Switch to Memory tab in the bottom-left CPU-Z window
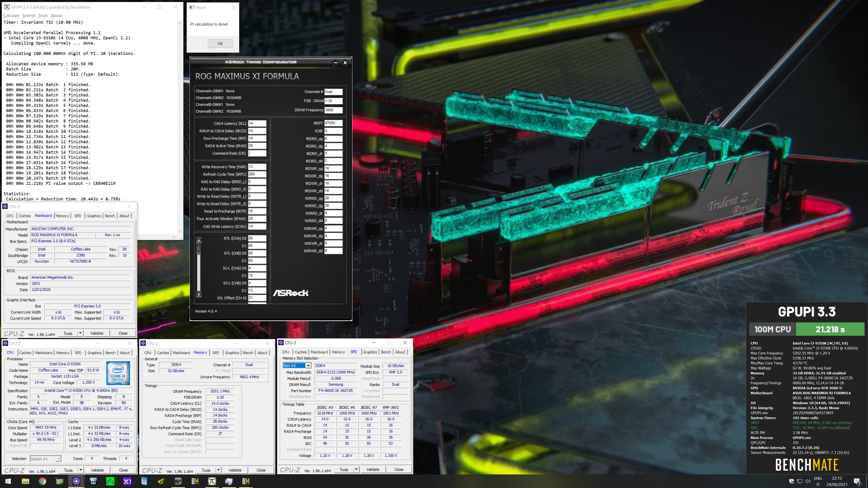The height and width of the screenshot is (488, 868). pyautogui.click(x=63, y=353)
